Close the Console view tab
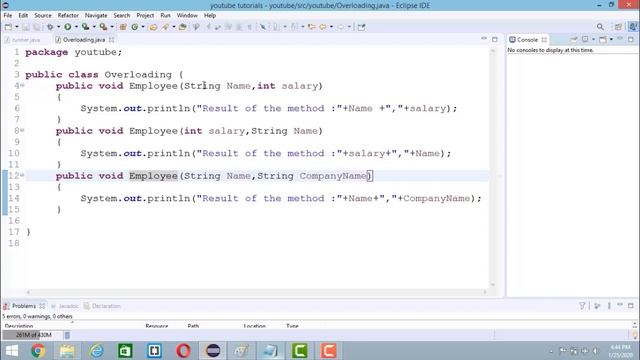Screen dimensions: 640x360 544,40
